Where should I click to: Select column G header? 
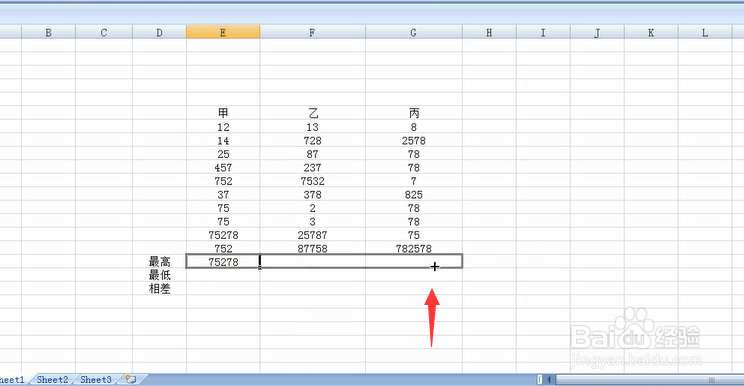(x=414, y=32)
